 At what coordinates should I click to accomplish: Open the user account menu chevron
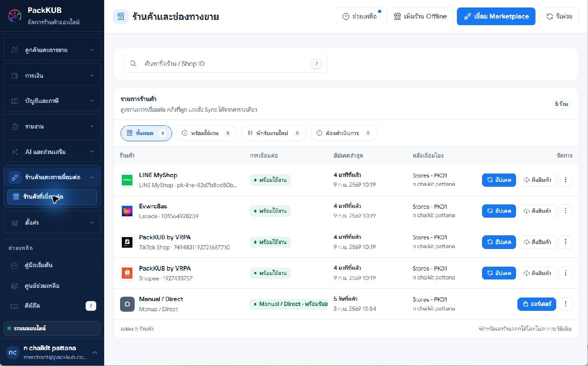[94, 352]
